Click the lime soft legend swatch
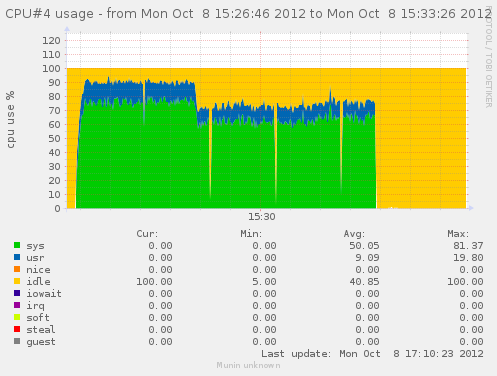The width and height of the screenshot is (497, 376). [17, 317]
